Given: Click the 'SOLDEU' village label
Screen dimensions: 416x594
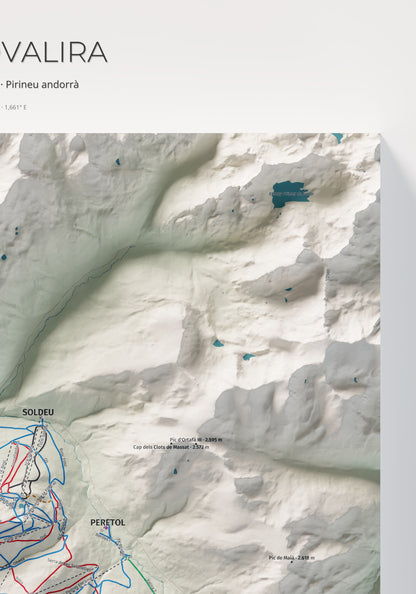Looking at the screenshot, I should 38,412.
